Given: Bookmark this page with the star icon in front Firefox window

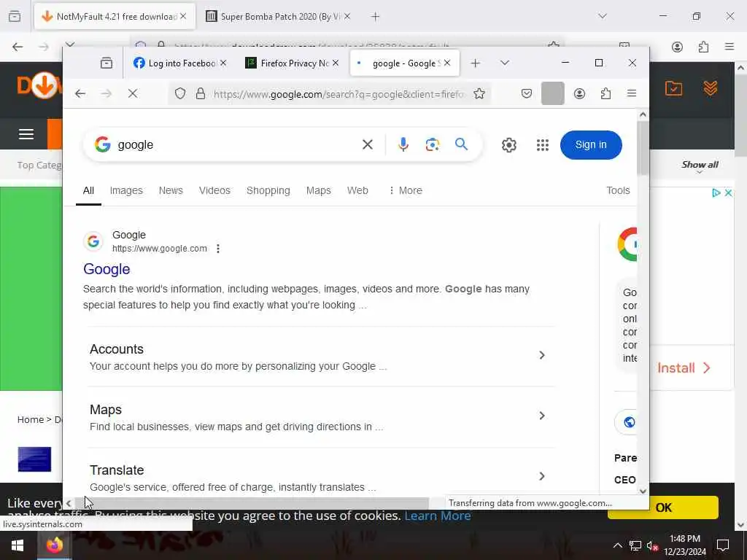Looking at the screenshot, I should click(479, 94).
